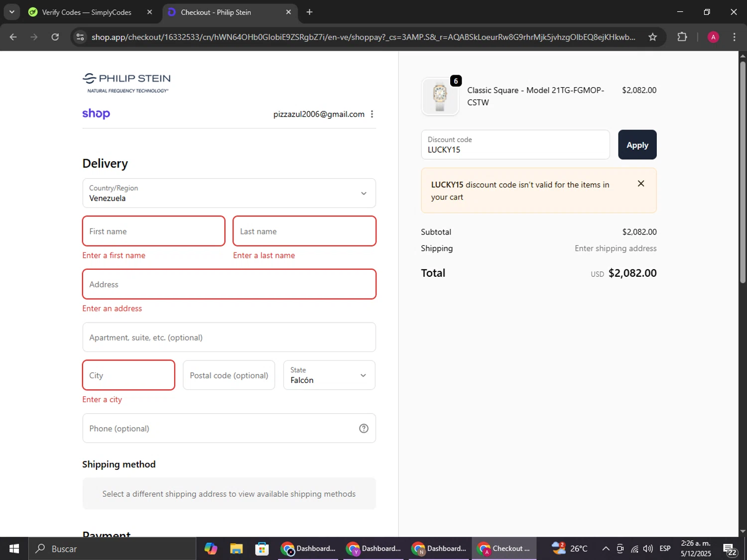Click the shop.app URL address bar
This screenshot has height=560, width=747.
click(x=363, y=37)
